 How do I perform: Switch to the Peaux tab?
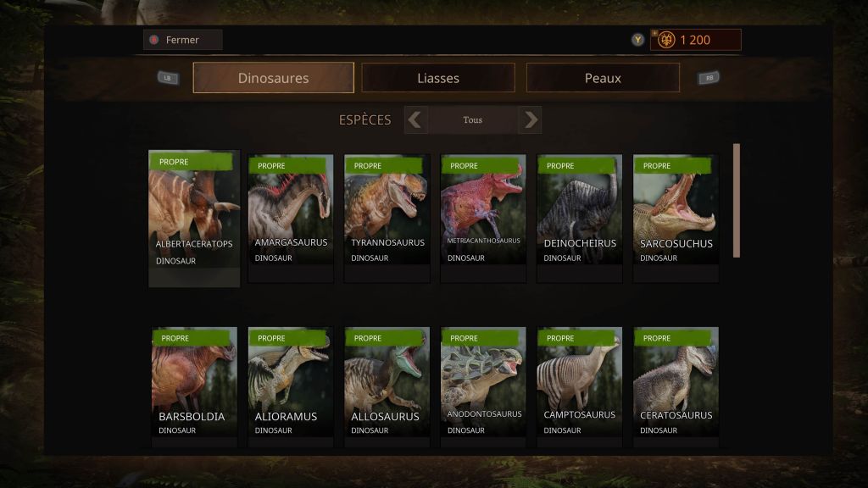click(603, 78)
